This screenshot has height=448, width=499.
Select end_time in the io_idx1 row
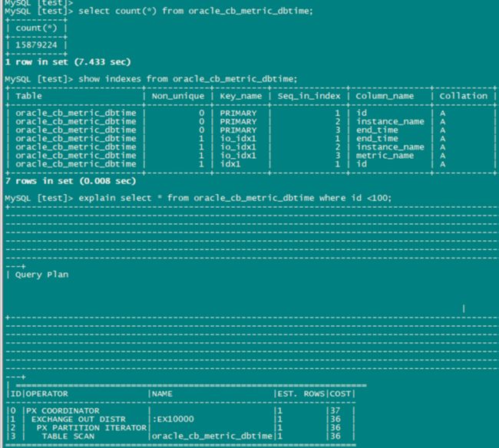377,139
